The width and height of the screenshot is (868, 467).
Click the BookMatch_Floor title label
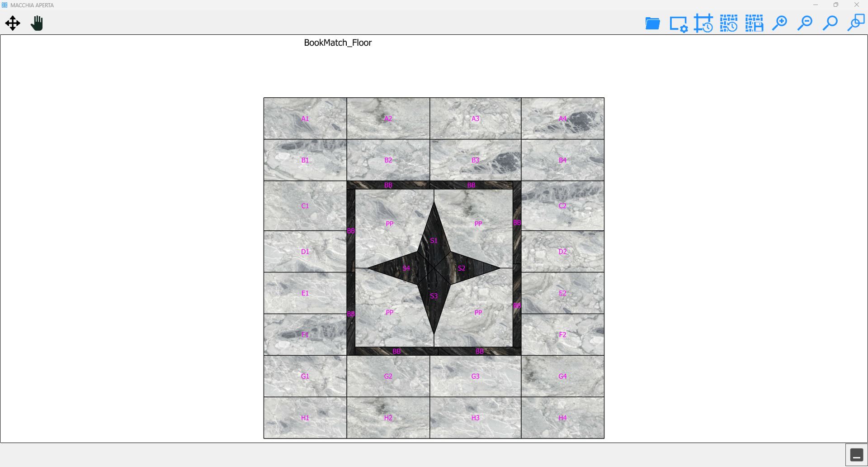point(338,43)
